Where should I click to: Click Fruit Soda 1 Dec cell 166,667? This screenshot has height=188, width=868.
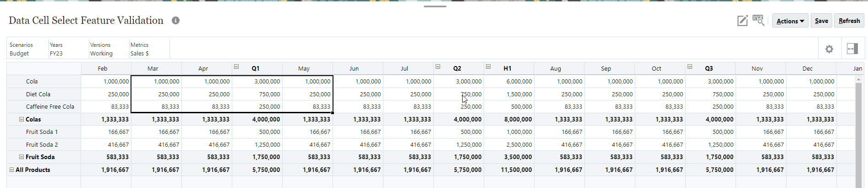[811, 132]
